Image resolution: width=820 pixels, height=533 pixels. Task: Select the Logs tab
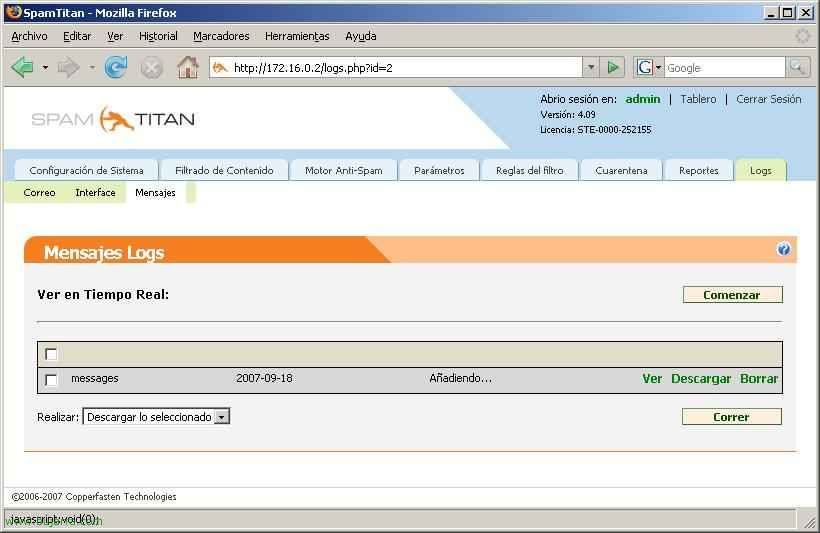click(x=760, y=171)
